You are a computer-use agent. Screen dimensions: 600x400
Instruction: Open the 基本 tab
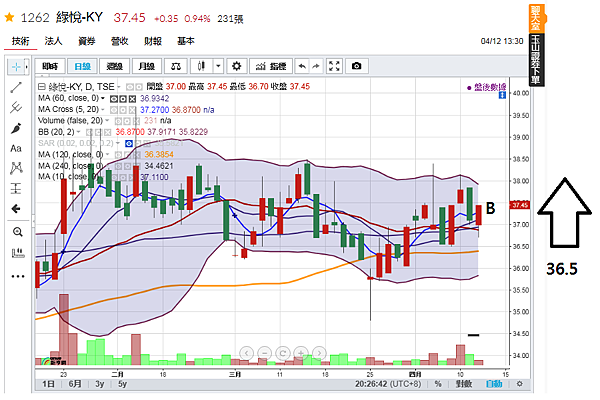[x=186, y=41]
